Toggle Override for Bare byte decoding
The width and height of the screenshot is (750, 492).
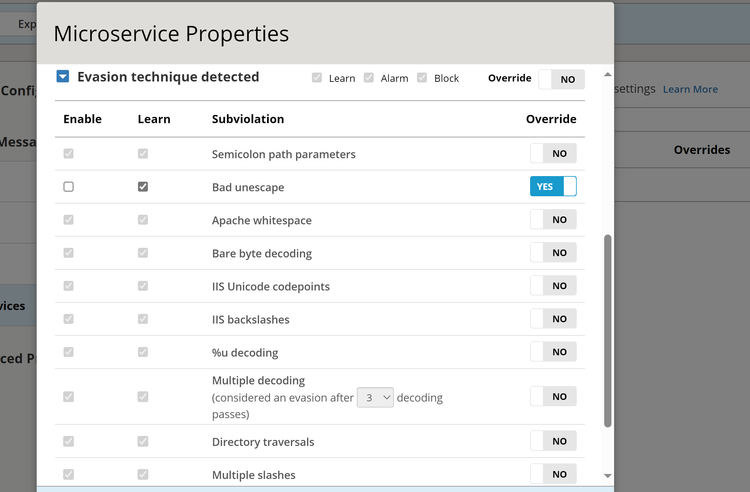(553, 253)
